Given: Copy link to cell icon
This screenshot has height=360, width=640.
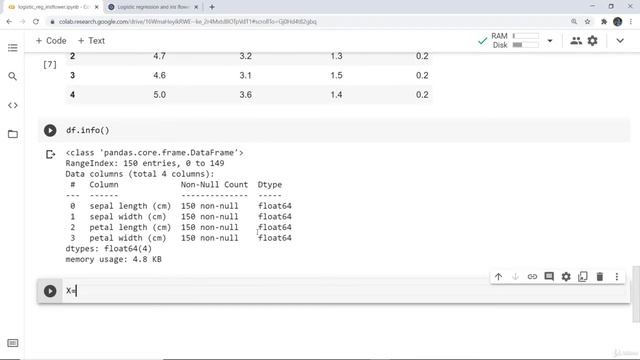Looking at the screenshot, I should click(x=532, y=277).
